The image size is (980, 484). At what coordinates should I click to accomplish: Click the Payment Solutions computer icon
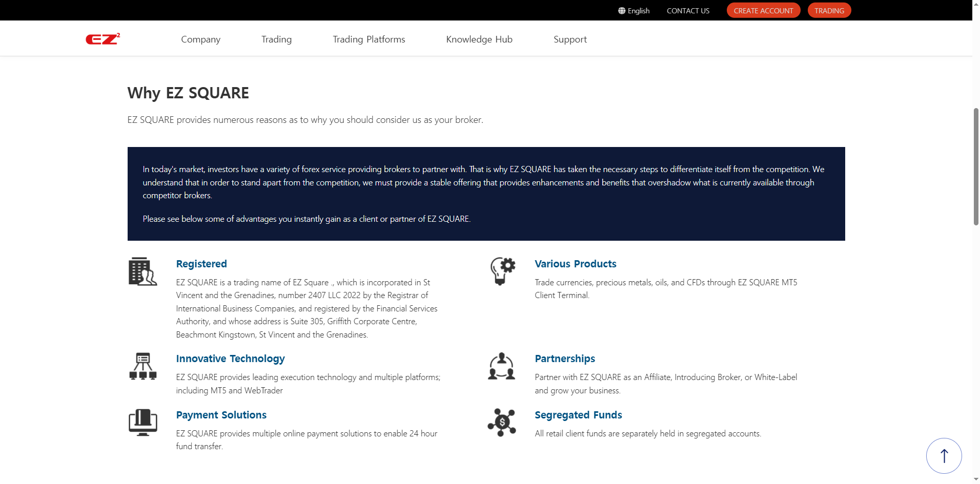click(142, 423)
